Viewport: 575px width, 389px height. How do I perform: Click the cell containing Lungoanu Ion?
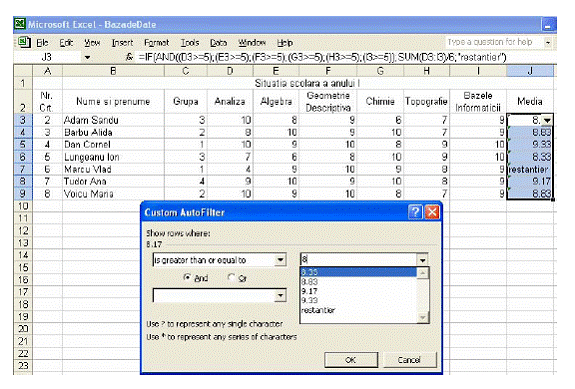coord(113,157)
